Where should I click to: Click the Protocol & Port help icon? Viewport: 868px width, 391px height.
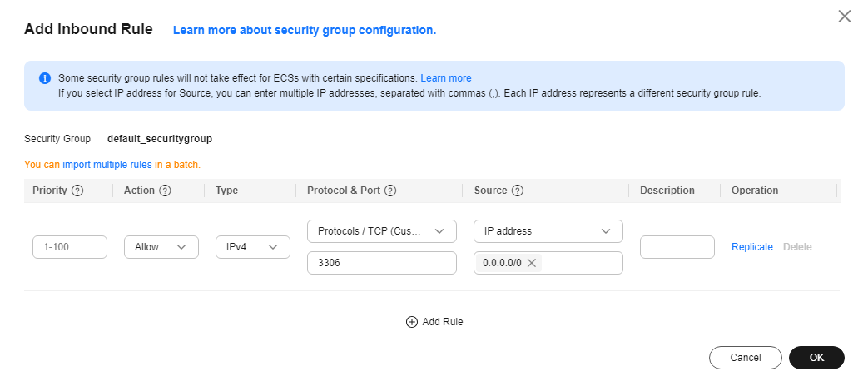pyautogui.click(x=390, y=191)
